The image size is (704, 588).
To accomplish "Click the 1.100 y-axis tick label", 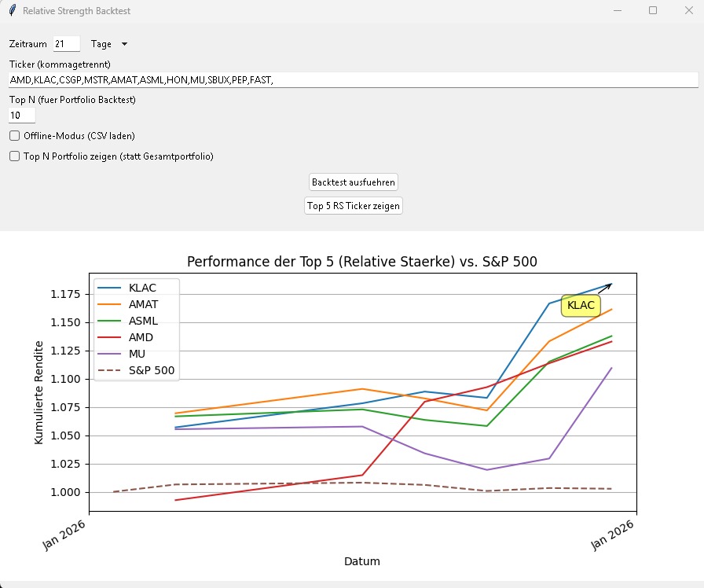I will click(x=65, y=379).
